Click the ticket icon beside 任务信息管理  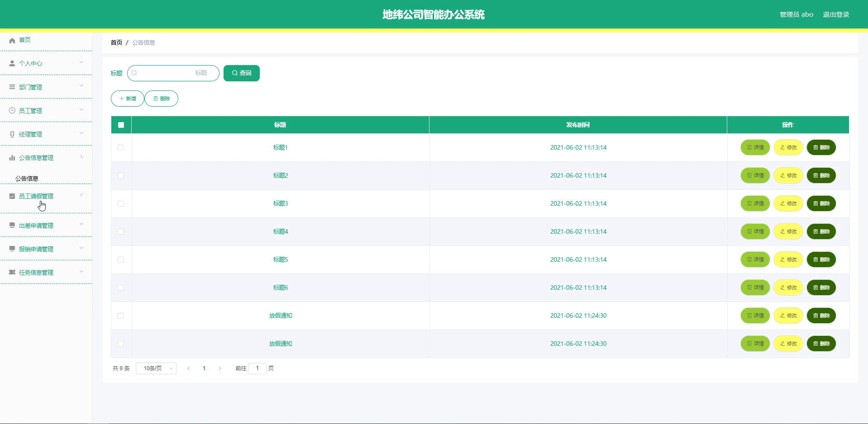coord(12,272)
